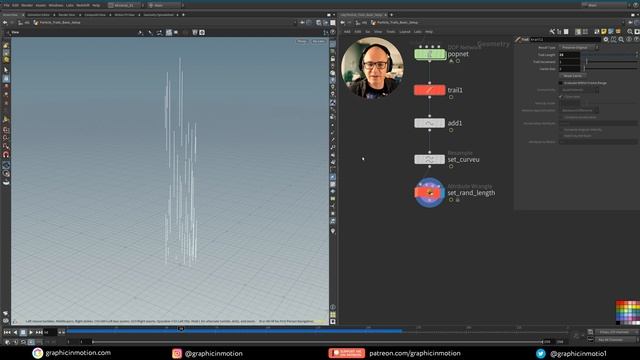
Task: Toggle the Close Rows checkbox
Action: 561,97
